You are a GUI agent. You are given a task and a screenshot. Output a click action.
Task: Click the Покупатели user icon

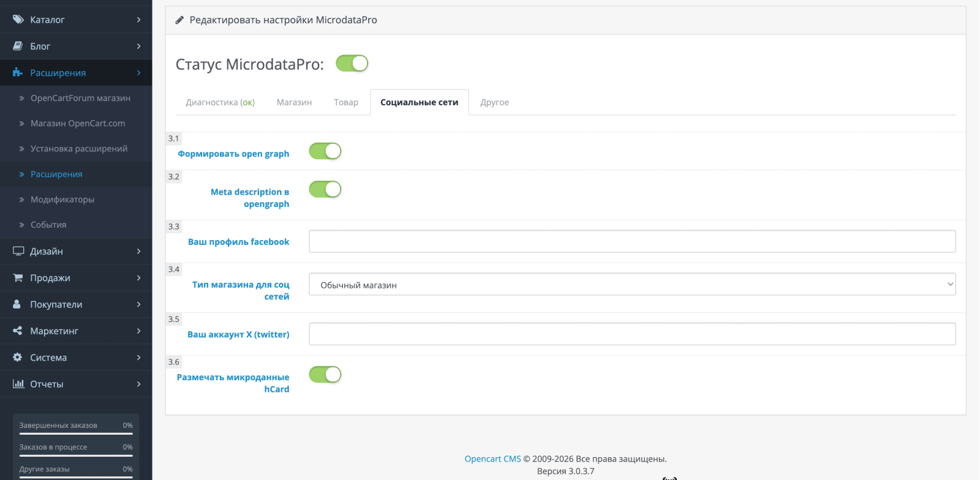coord(17,304)
